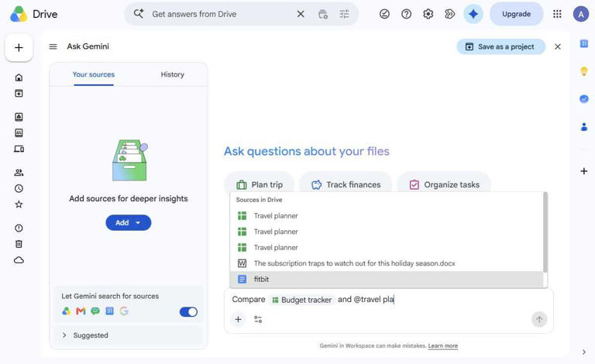The image size is (595, 364).
Task: Click the Google Drive logo
Action: pyautogui.click(x=19, y=14)
